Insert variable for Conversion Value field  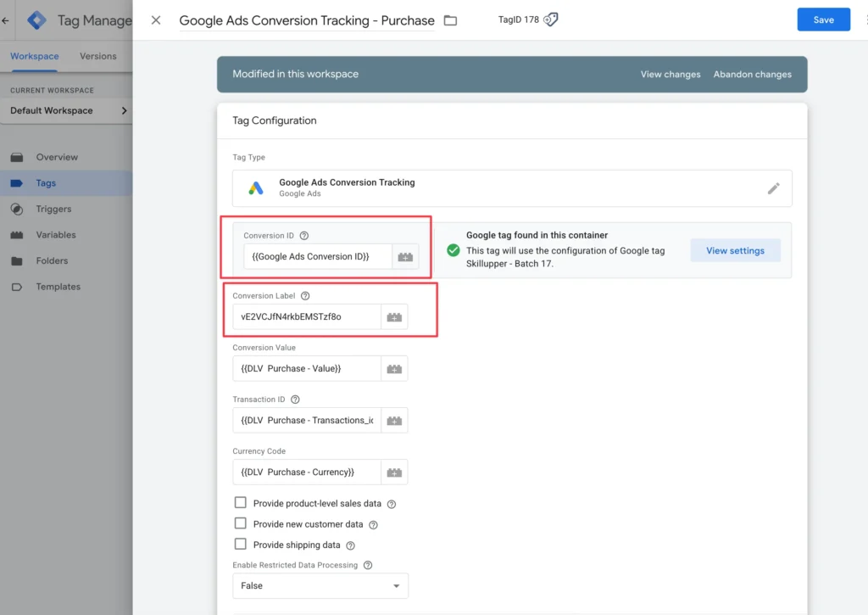[394, 369]
